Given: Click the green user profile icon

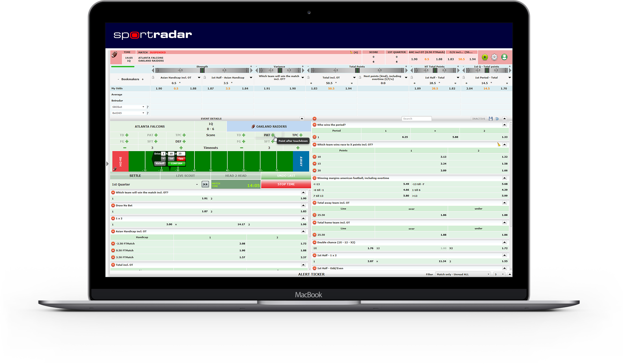Looking at the screenshot, I should (504, 57).
